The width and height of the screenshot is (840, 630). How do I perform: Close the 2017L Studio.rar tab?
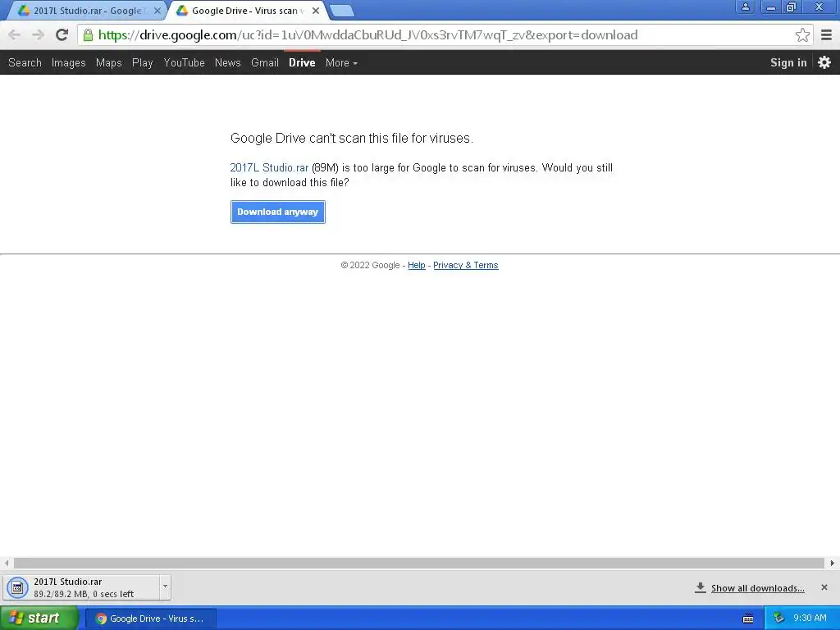[x=157, y=11]
